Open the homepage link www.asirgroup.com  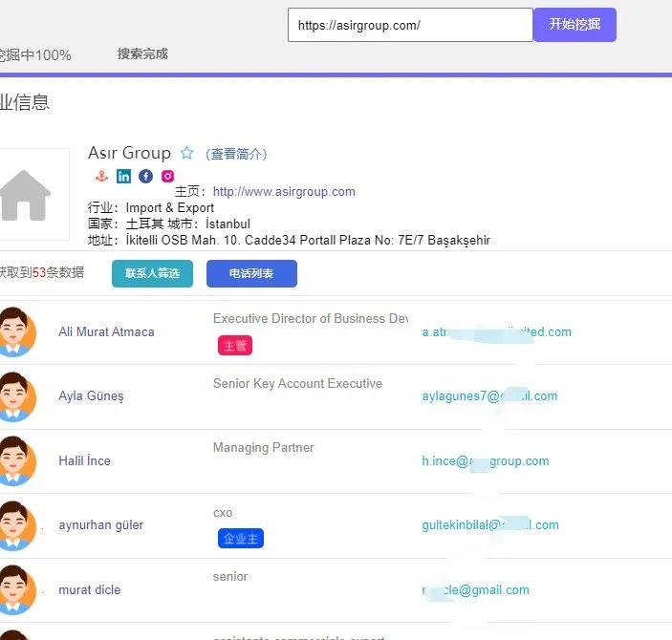(284, 191)
